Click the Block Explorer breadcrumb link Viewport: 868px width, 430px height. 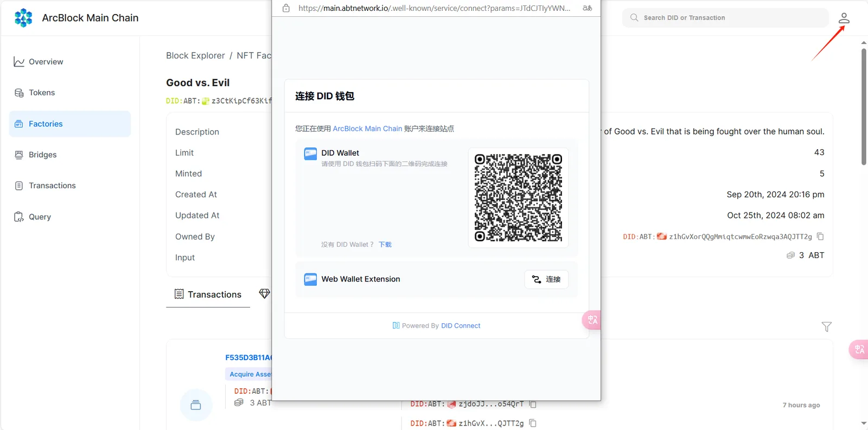coord(195,55)
